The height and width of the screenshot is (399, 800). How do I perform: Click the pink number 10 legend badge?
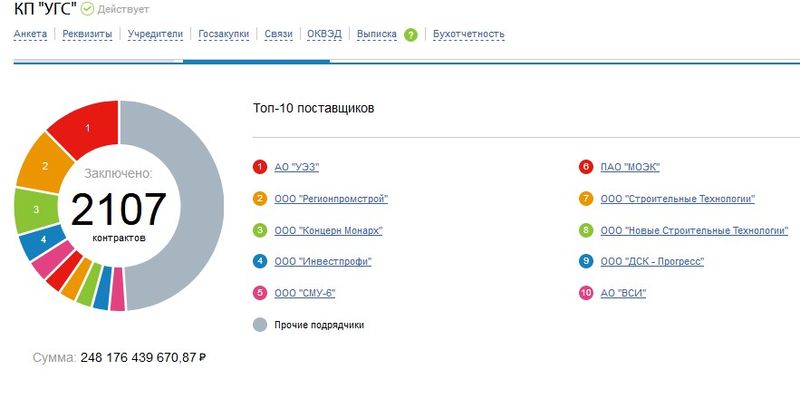tap(586, 293)
